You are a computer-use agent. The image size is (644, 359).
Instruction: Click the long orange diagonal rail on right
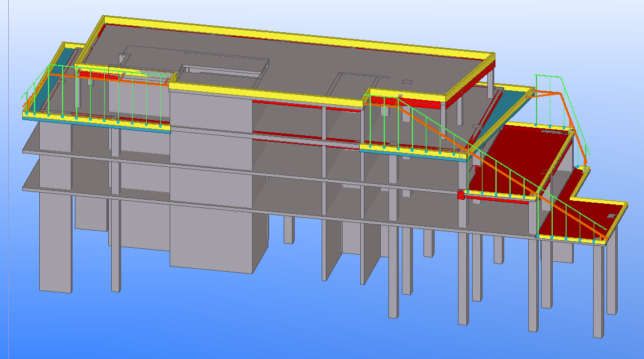[x=503, y=170]
